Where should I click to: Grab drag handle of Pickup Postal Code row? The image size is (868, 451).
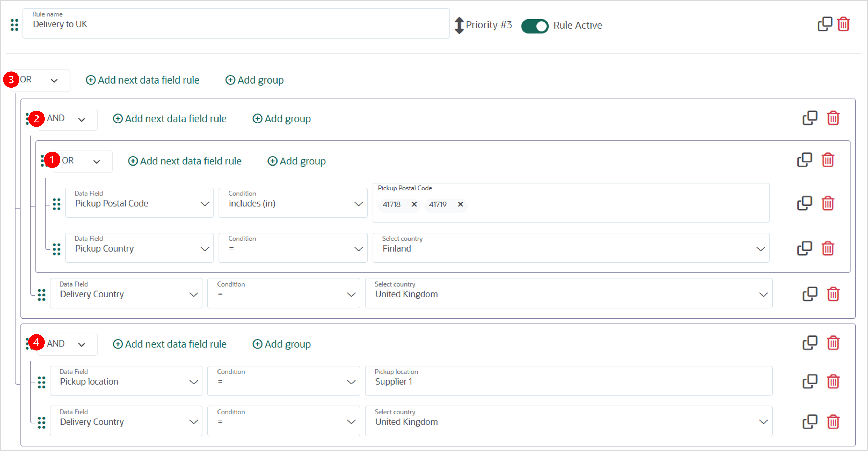(57, 204)
